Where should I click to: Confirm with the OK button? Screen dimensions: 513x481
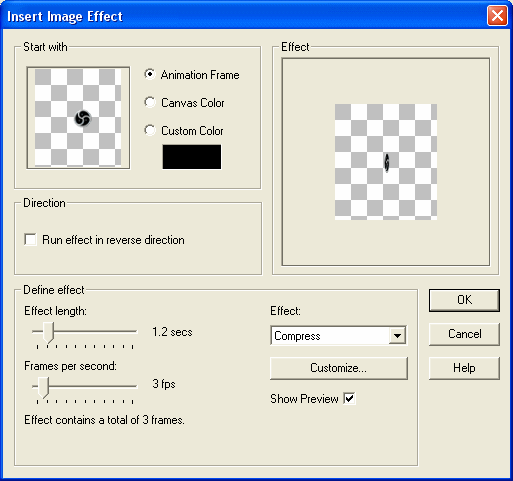(x=464, y=300)
